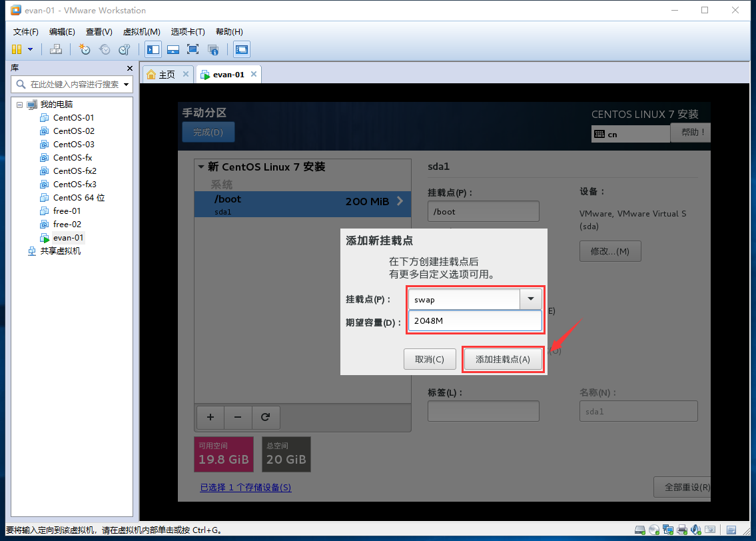Click the message log status bar icon
Screen dimensions: 756x541
731,530
